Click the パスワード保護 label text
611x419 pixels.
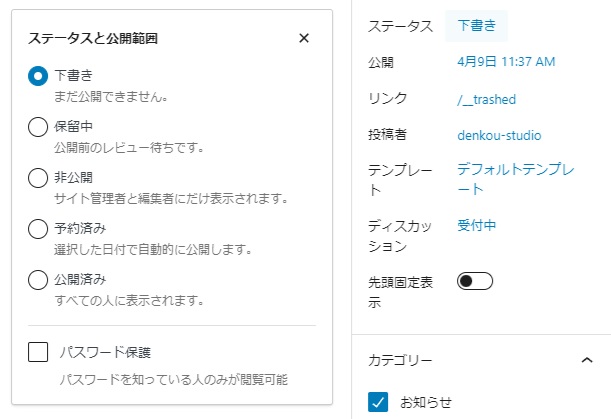coord(104,352)
